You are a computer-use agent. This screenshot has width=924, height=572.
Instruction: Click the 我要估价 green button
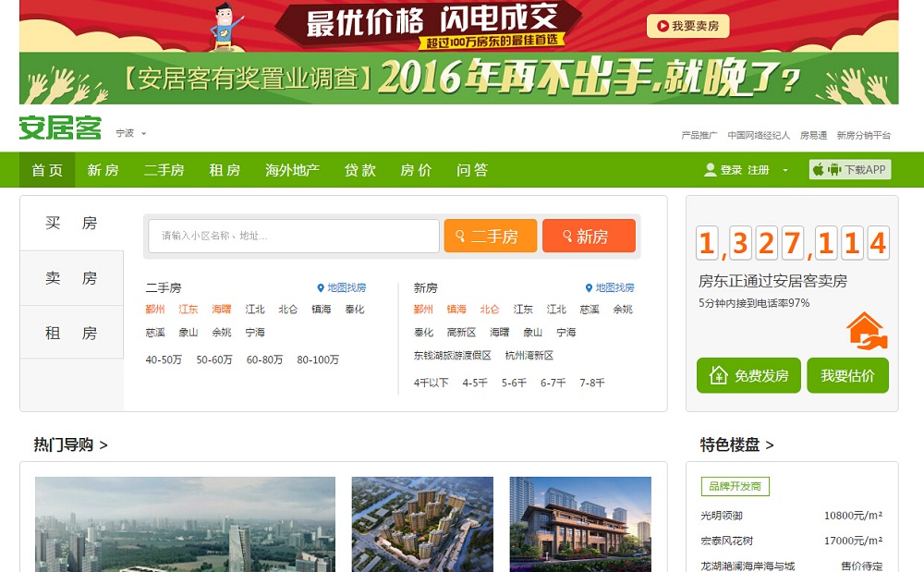pyautogui.click(x=847, y=375)
